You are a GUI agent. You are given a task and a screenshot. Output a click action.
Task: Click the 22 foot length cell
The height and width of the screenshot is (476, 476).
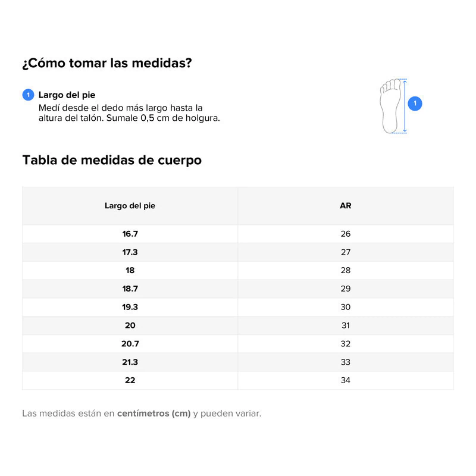coord(130,380)
